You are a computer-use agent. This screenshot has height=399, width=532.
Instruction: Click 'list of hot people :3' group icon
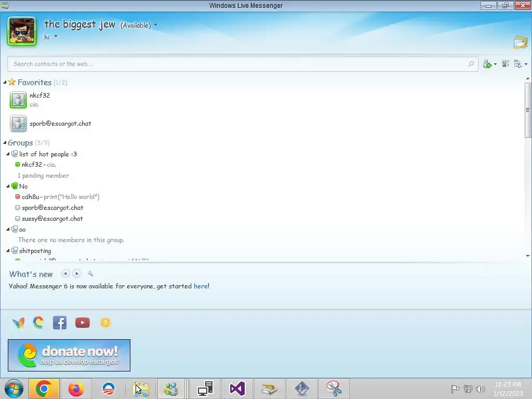click(x=15, y=154)
